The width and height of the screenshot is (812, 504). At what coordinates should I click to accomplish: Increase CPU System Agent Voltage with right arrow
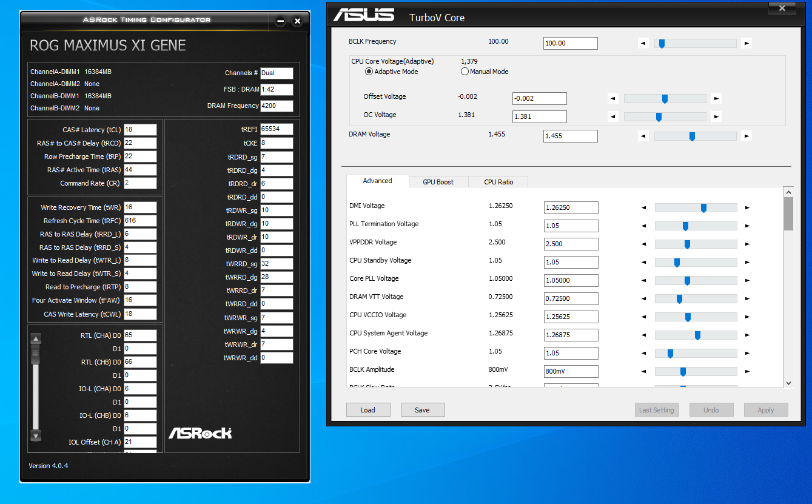coord(748,335)
